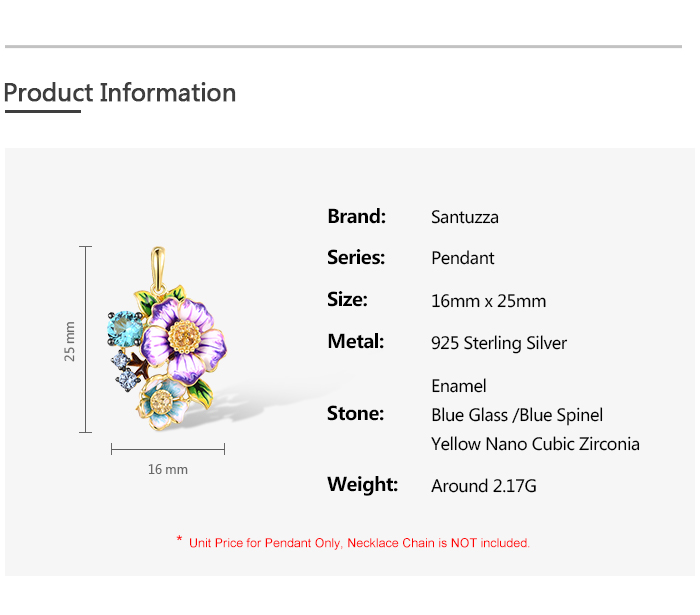Select the Pendant series value
This screenshot has width=700, height=615.
coord(463,258)
